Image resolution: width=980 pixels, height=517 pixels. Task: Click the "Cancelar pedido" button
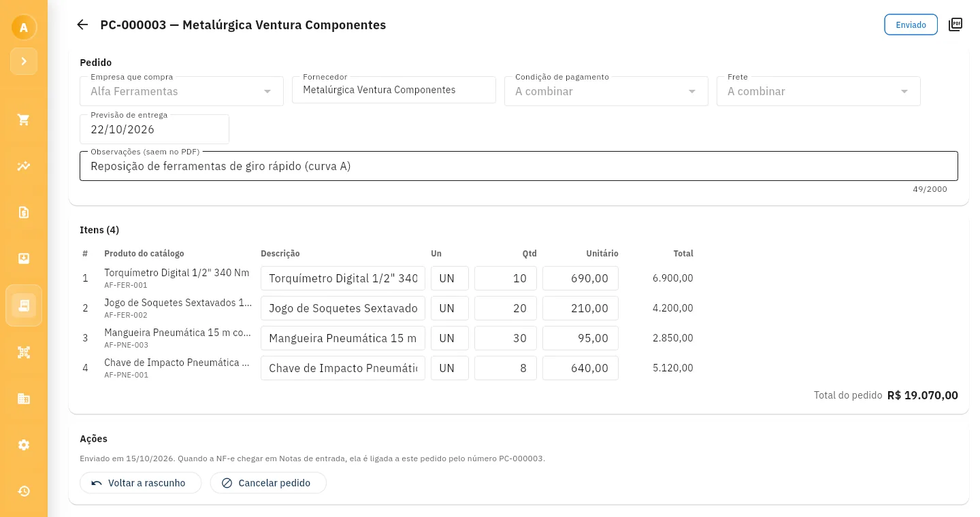coord(268,483)
